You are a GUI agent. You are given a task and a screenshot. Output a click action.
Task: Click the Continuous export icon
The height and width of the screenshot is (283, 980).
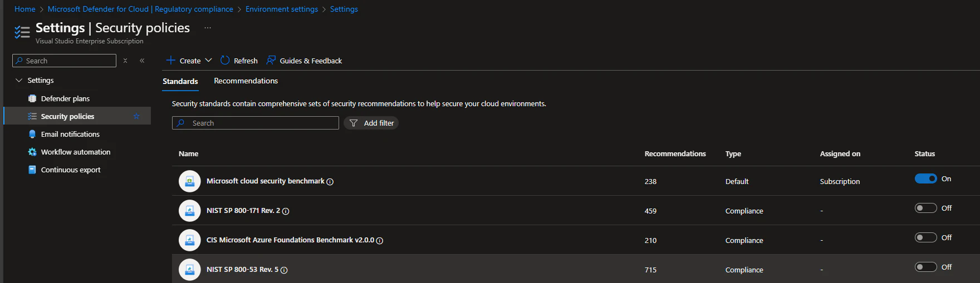32,170
